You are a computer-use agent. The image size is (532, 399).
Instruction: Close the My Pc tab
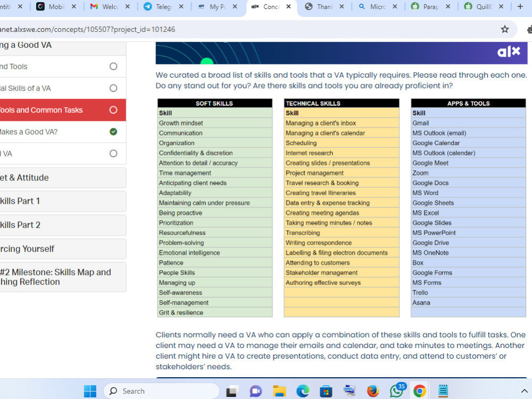click(235, 6)
